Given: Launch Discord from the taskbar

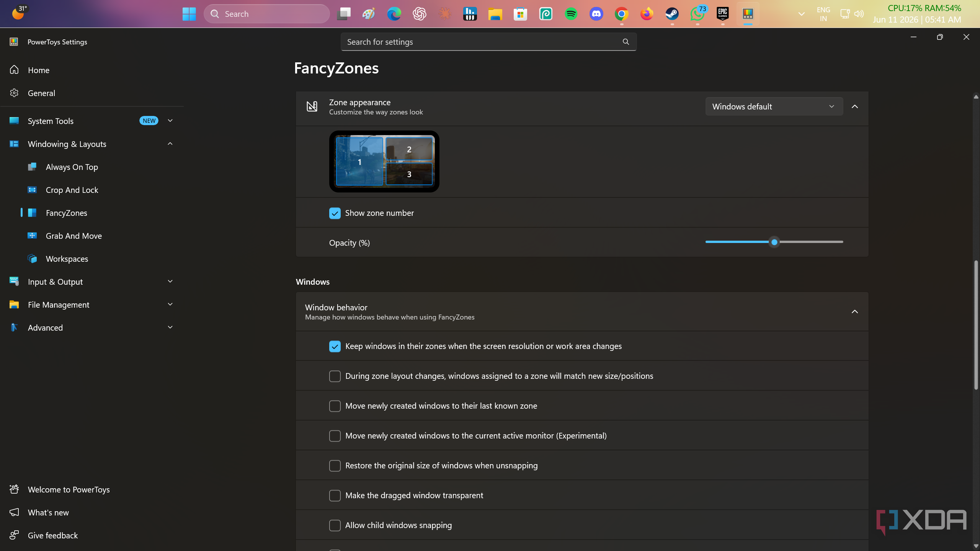Looking at the screenshot, I should pos(596,14).
